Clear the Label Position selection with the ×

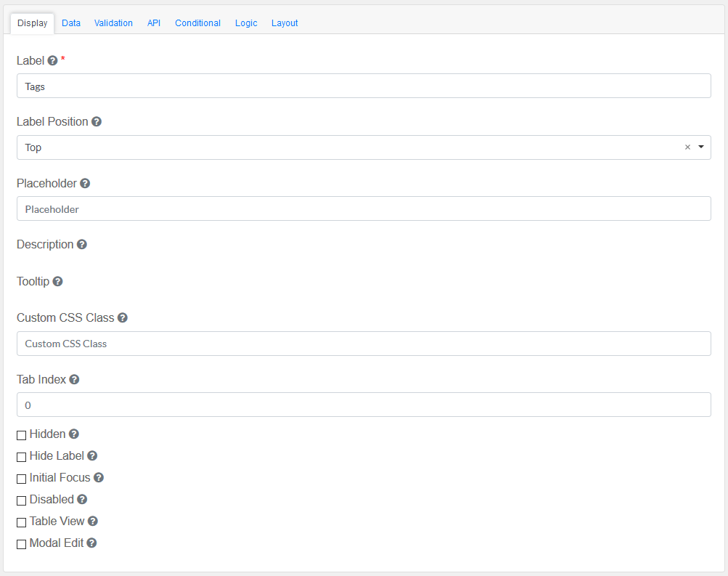(687, 147)
